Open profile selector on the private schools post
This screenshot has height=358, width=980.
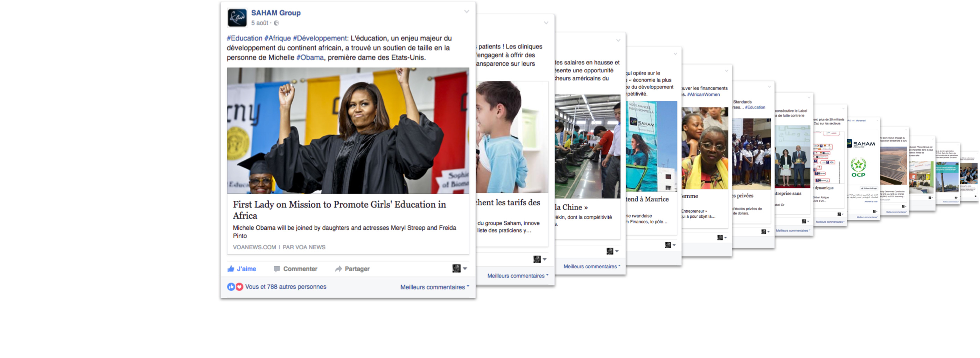(765, 232)
